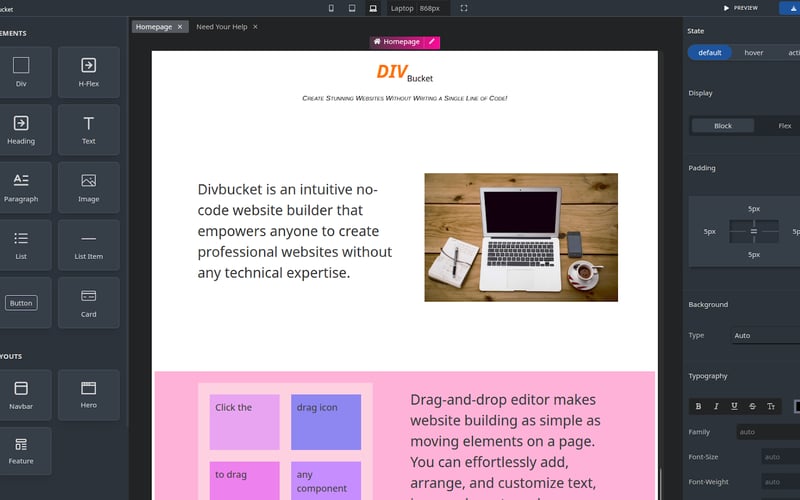
Task: Toggle bold text formatting
Action: pyautogui.click(x=698, y=406)
